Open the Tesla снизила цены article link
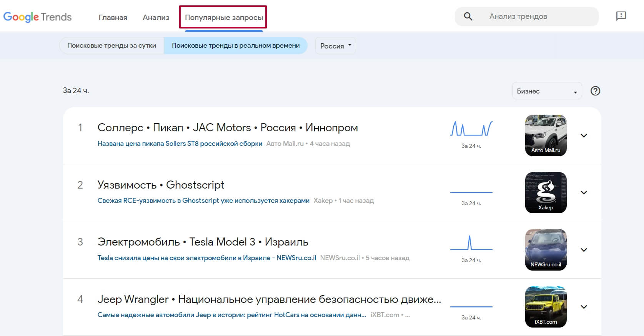 [x=206, y=258]
